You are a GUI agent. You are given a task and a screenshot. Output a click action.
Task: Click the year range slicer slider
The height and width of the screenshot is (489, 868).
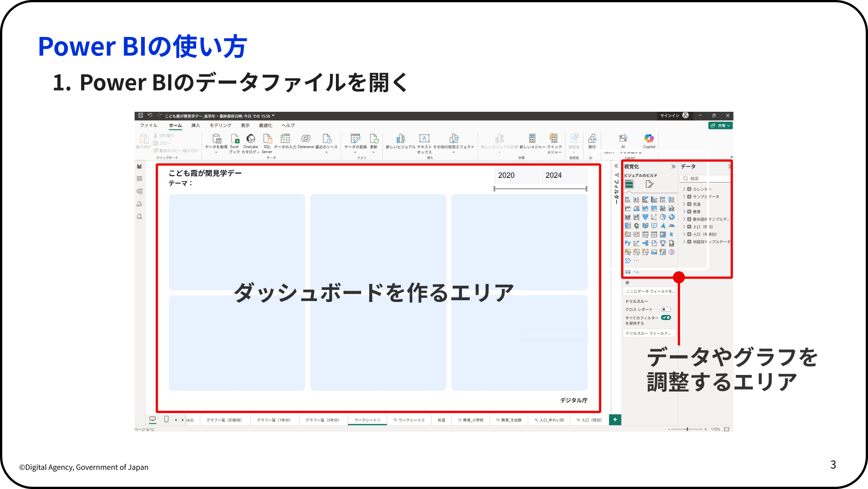[x=540, y=188]
